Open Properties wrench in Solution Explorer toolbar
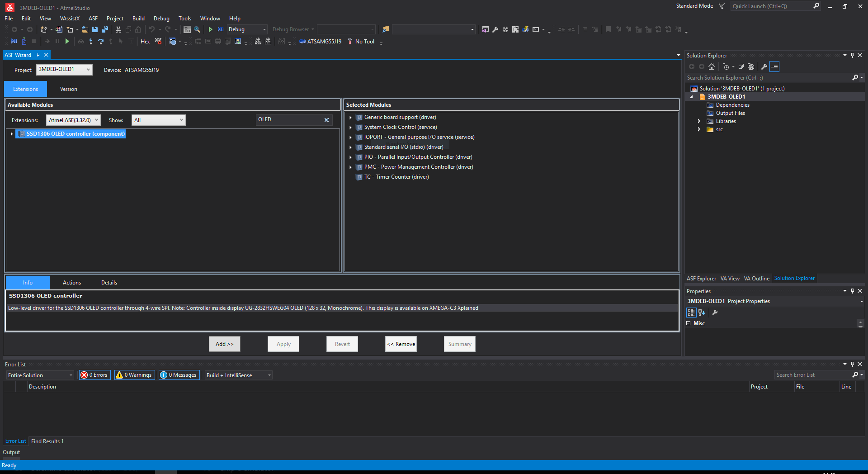The height and width of the screenshot is (474, 868). pyautogui.click(x=764, y=67)
